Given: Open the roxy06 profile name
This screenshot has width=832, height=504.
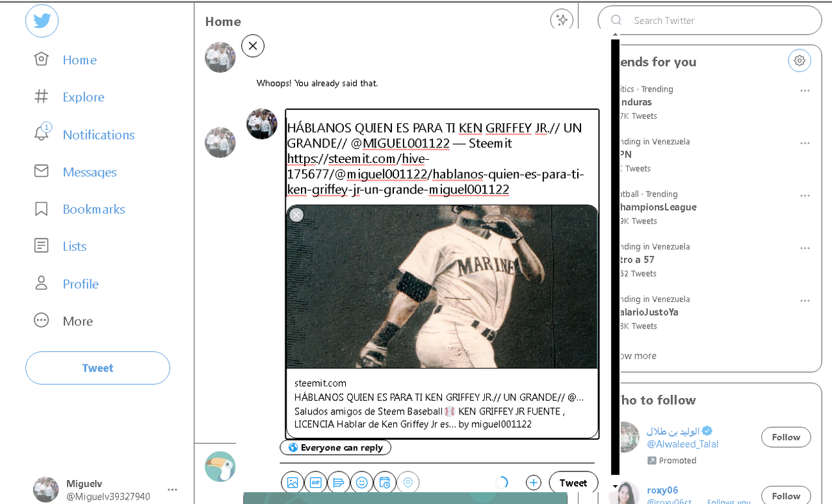Looking at the screenshot, I should [x=662, y=490].
